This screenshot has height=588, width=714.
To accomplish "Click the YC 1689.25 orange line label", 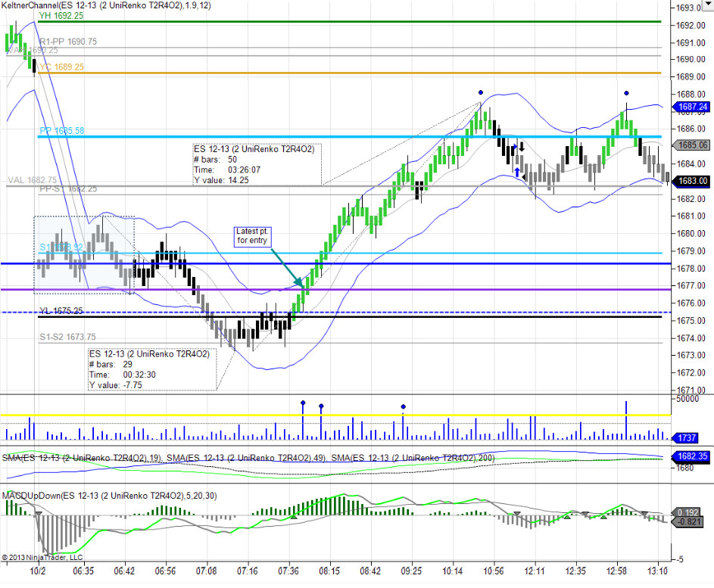I will click(61, 67).
